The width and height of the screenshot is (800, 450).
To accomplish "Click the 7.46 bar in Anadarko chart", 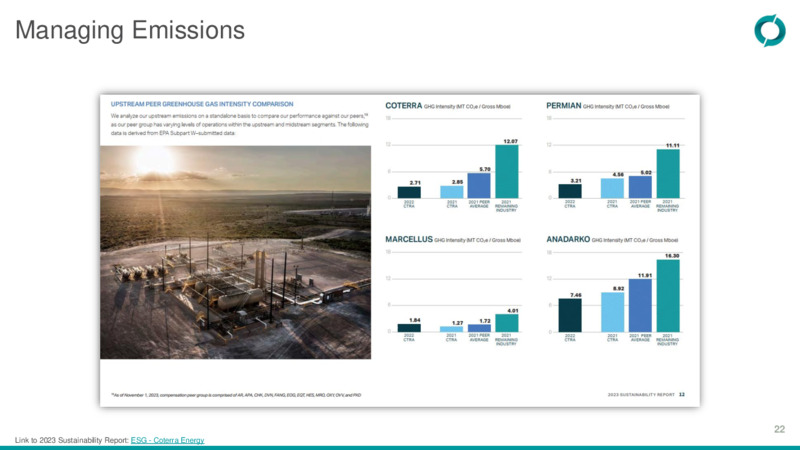I will pos(570,315).
